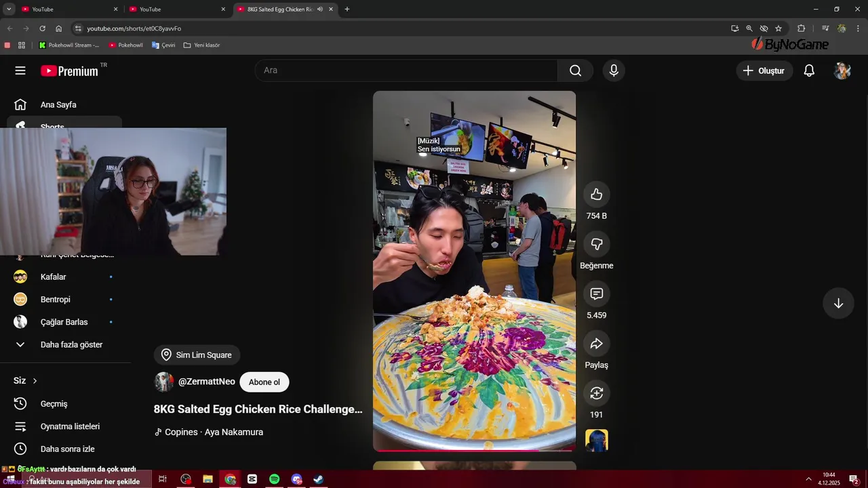Go to next Short with down arrow
The width and height of the screenshot is (868, 488).
[838, 303]
